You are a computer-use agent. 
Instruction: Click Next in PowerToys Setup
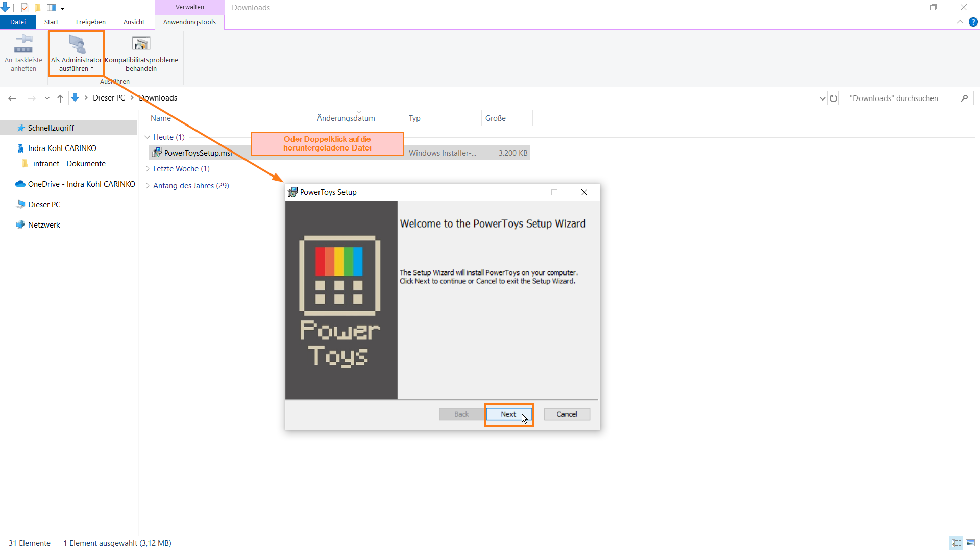(x=509, y=414)
